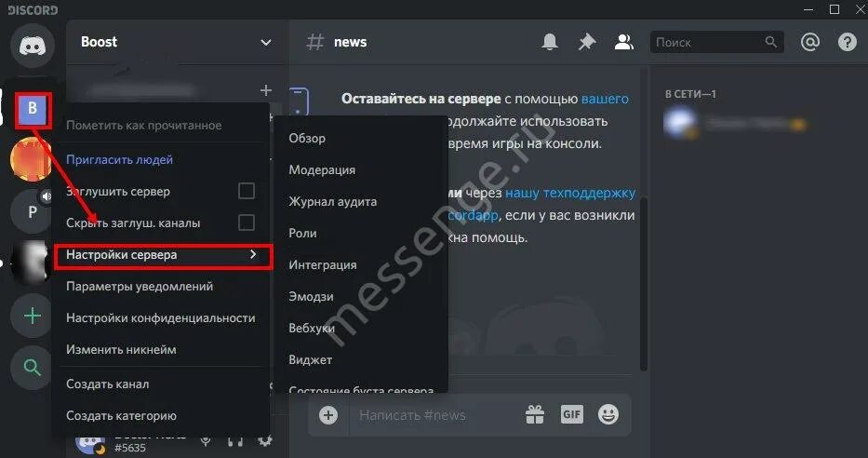This screenshot has height=458, width=868.
Task: Open Журнал аудита
Action: click(x=333, y=202)
